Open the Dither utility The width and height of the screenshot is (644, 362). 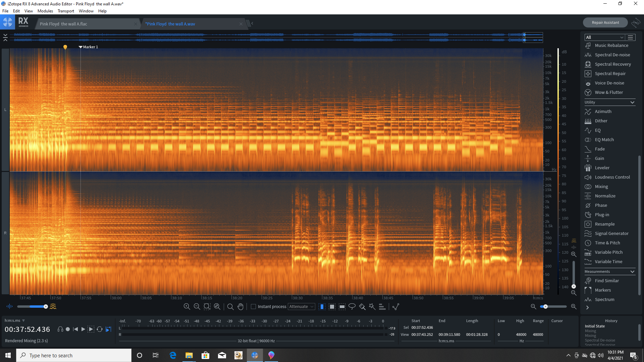pyautogui.click(x=596, y=121)
